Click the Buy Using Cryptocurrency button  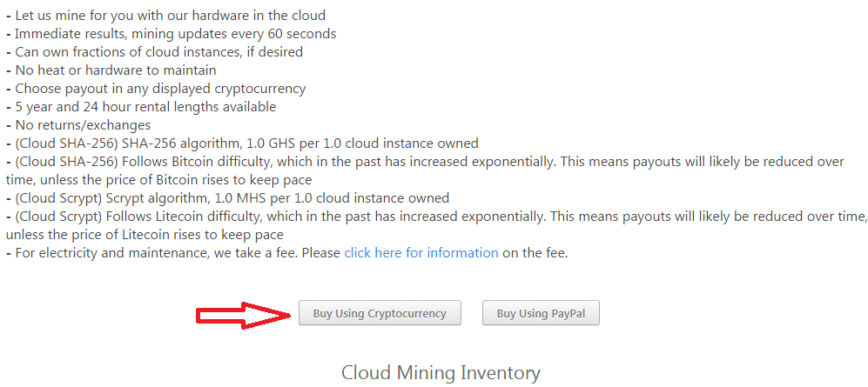pos(379,313)
